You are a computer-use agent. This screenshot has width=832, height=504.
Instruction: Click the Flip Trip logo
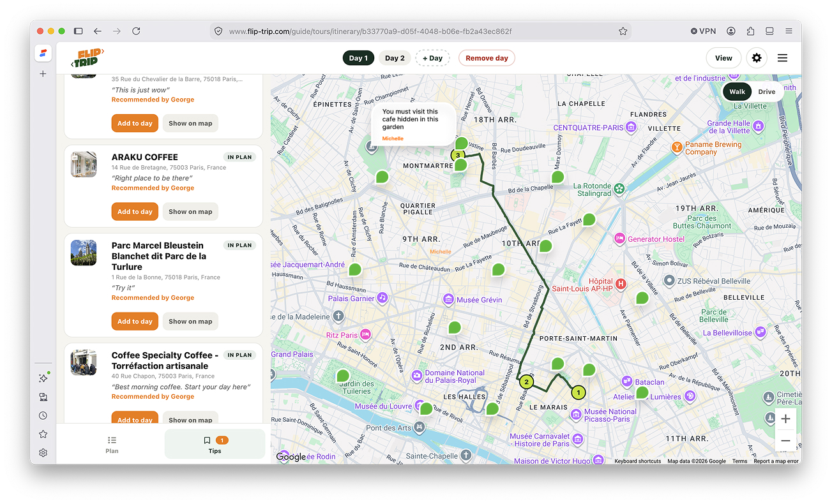pyautogui.click(x=87, y=58)
